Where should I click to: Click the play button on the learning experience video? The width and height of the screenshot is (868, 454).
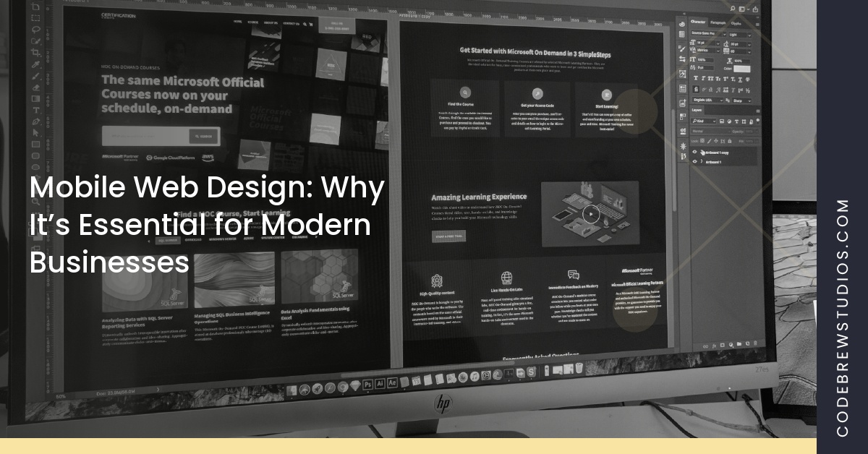tap(592, 214)
